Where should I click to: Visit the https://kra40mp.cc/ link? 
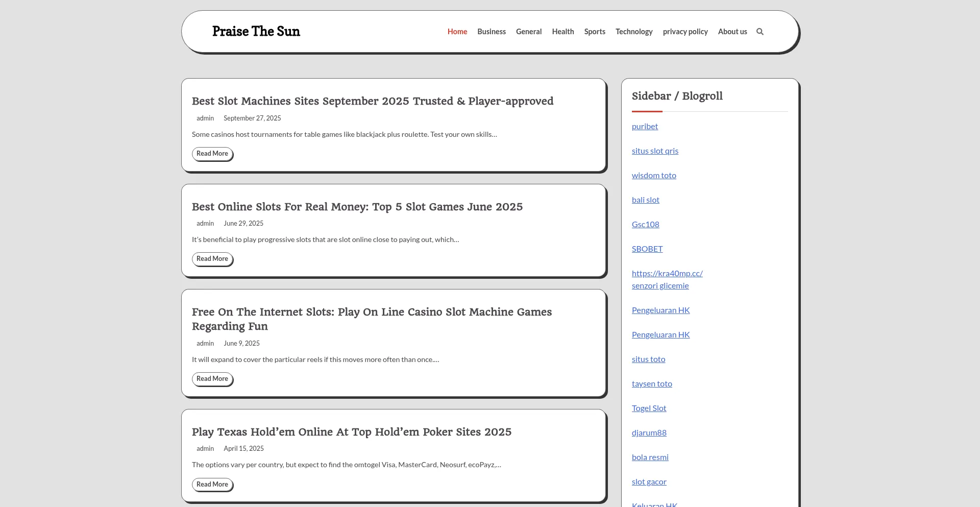pos(667,274)
